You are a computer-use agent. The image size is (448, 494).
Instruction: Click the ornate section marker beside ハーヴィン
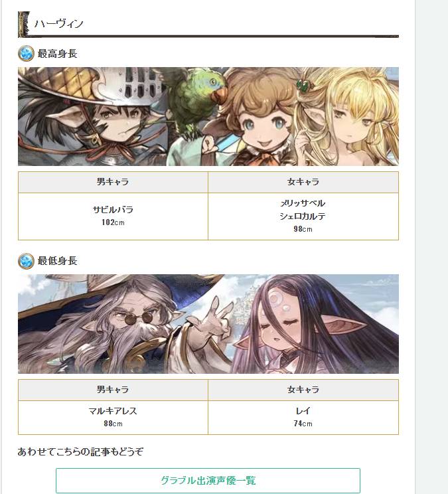point(24,25)
